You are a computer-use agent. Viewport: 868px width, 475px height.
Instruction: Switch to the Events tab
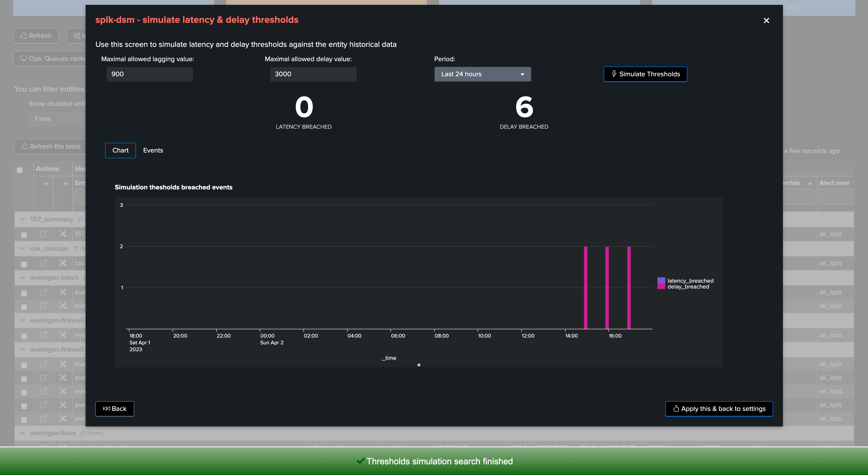pyautogui.click(x=153, y=151)
